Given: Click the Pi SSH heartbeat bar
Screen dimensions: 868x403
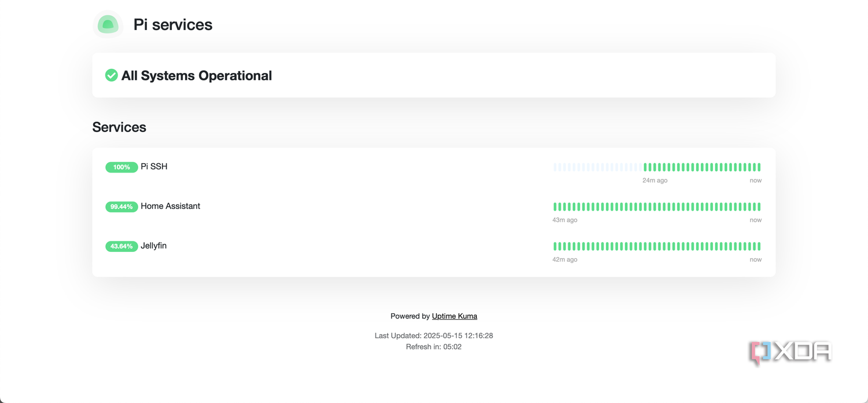Looking at the screenshot, I should [x=657, y=167].
